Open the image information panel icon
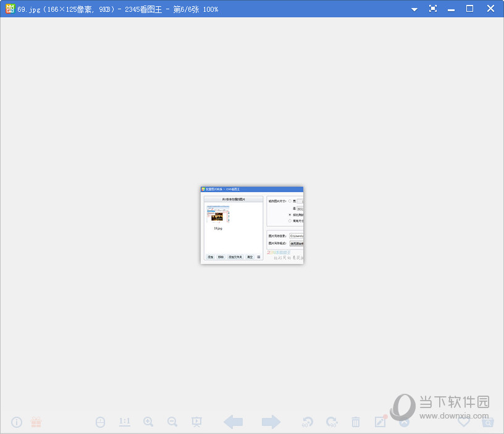504x434 pixels. tap(17, 422)
